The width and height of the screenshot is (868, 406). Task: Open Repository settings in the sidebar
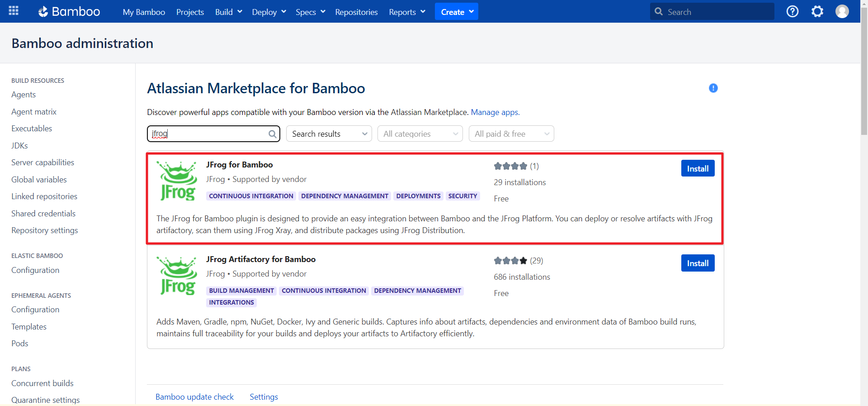(45, 230)
